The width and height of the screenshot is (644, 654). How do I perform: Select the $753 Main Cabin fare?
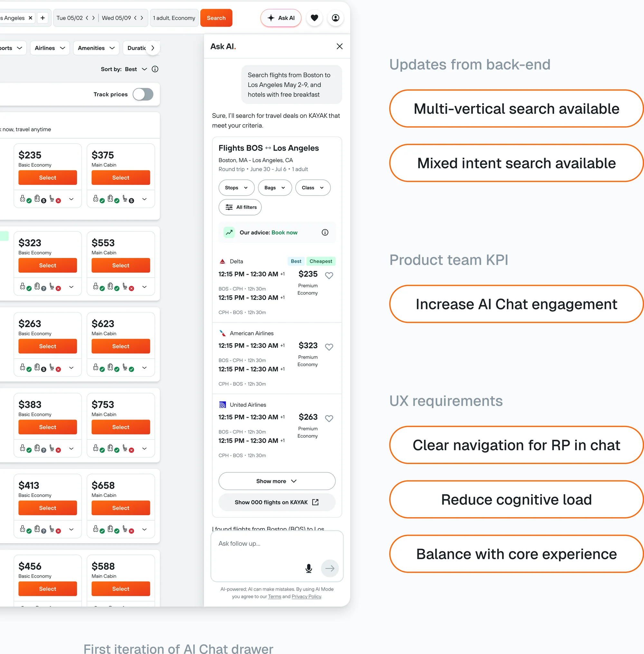[x=121, y=427]
